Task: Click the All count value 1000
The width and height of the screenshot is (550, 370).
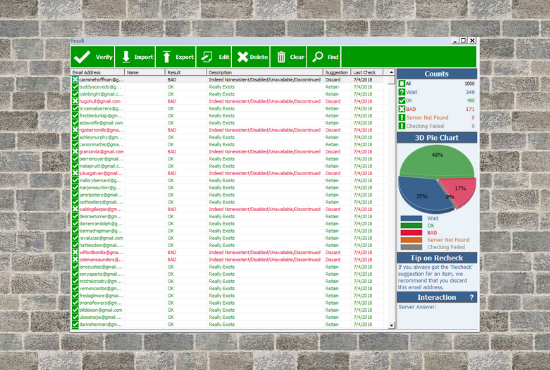Action: pos(469,83)
